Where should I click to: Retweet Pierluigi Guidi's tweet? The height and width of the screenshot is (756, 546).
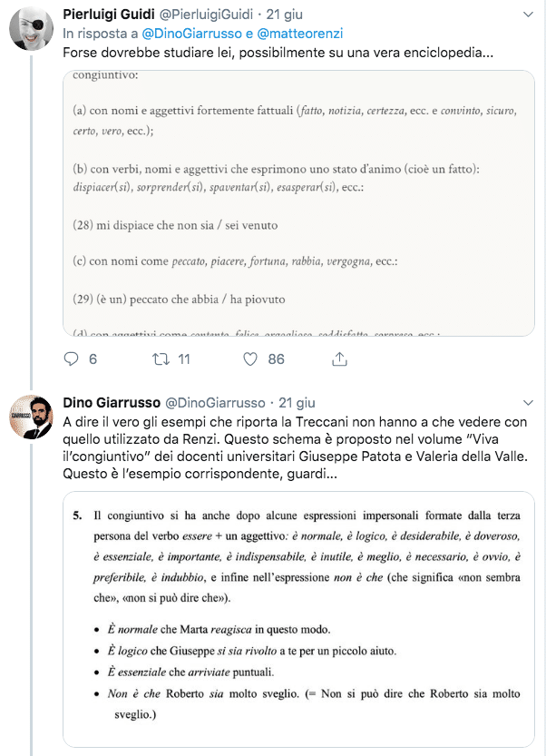tap(161, 359)
